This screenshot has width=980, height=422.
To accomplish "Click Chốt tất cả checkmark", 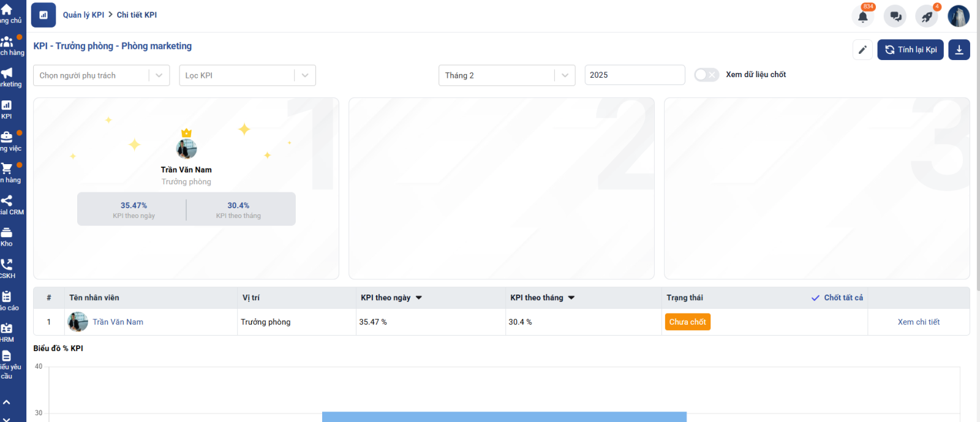I will (x=837, y=298).
